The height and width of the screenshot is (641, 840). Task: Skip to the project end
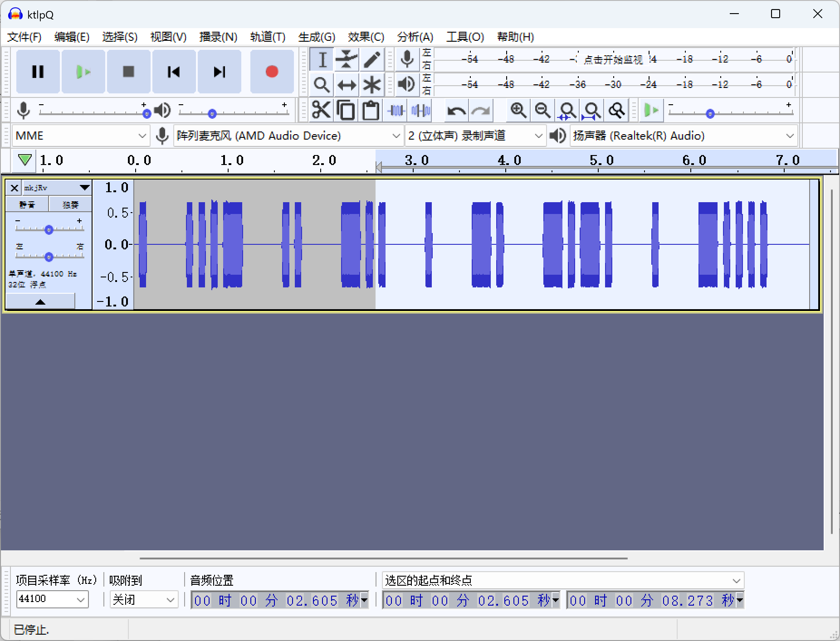[x=220, y=72]
